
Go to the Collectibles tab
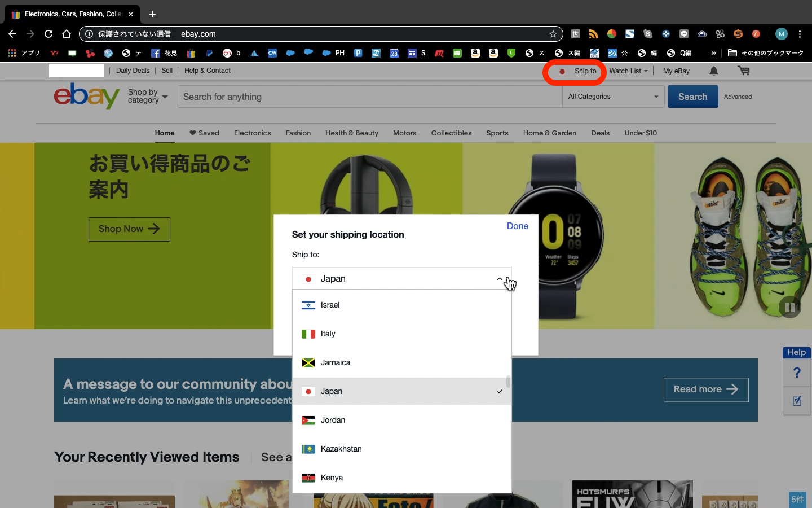click(x=451, y=133)
